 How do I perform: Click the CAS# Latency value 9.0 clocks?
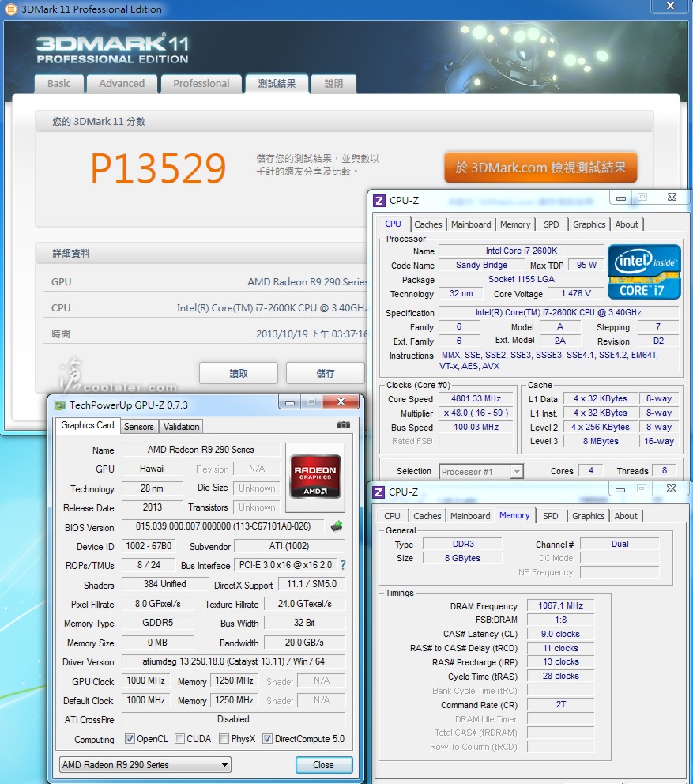point(560,634)
